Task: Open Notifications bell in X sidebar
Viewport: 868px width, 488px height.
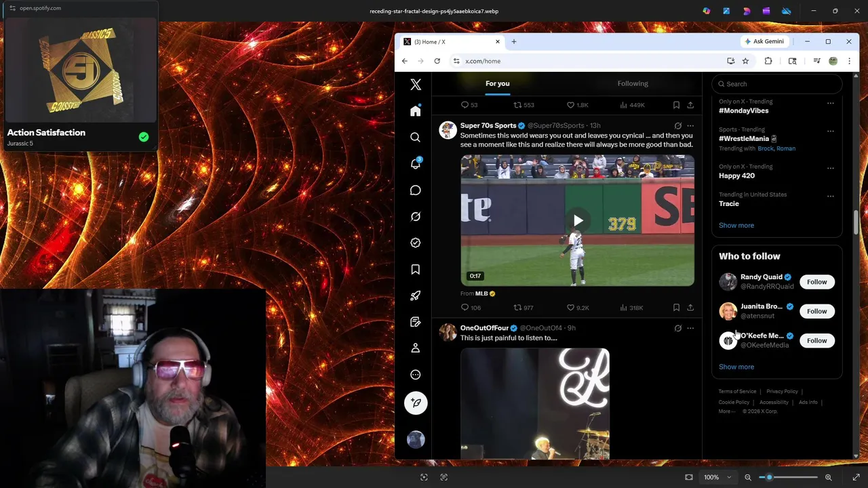Action: click(x=416, y=163)
